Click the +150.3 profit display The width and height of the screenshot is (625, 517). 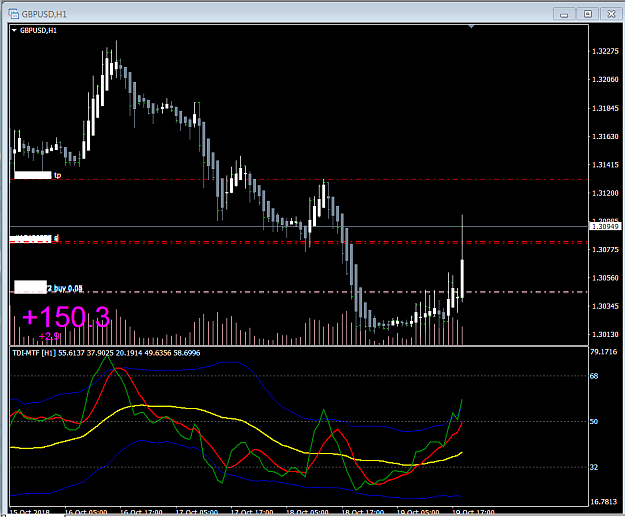(x=66, y=316)
